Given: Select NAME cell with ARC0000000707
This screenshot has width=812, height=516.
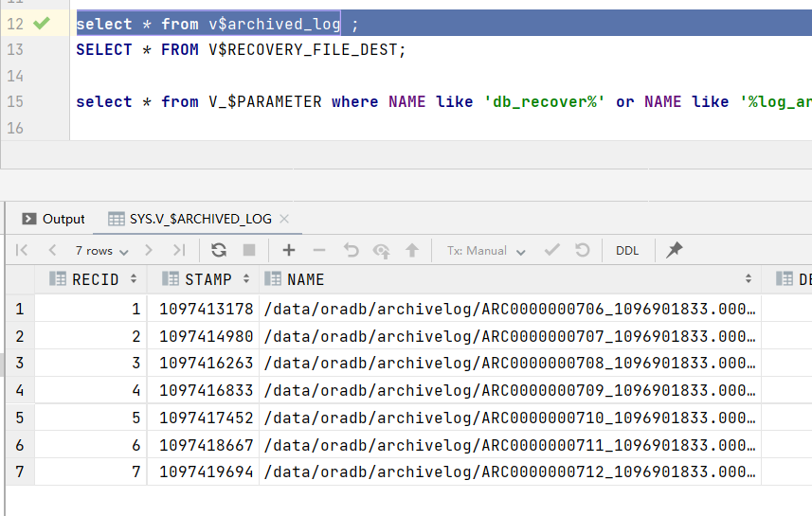Looking at the screenshot, I should coord(510,336).
